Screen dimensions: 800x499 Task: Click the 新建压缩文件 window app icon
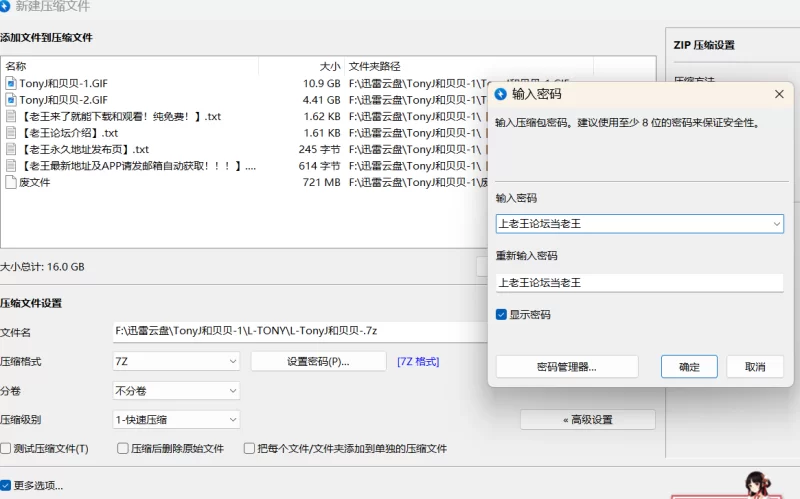(5, 6)
